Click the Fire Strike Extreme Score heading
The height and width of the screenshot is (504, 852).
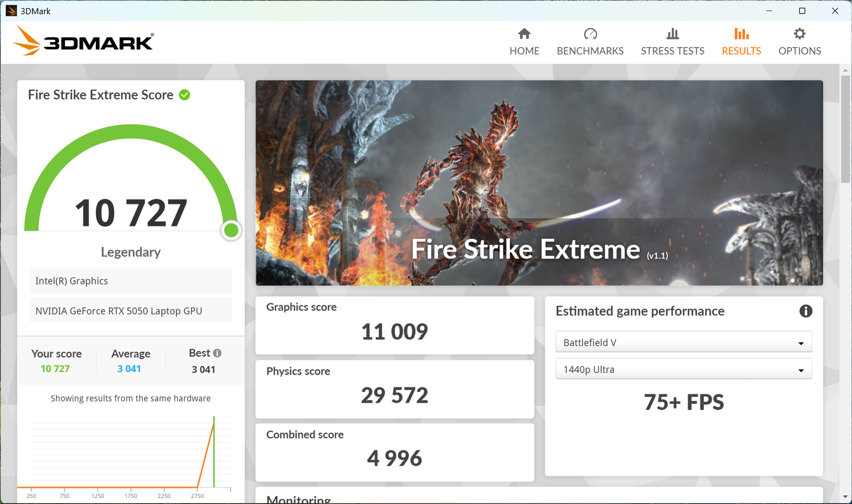click(101, 95)
